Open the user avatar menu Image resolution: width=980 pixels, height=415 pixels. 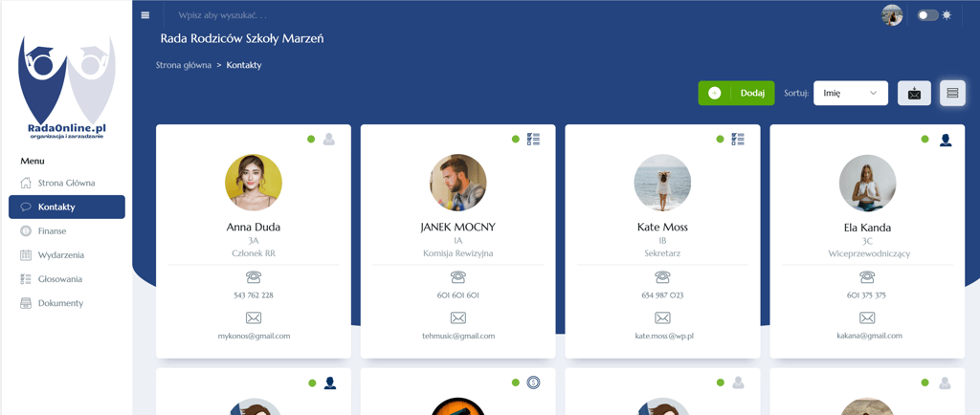(x=892, y=15)
